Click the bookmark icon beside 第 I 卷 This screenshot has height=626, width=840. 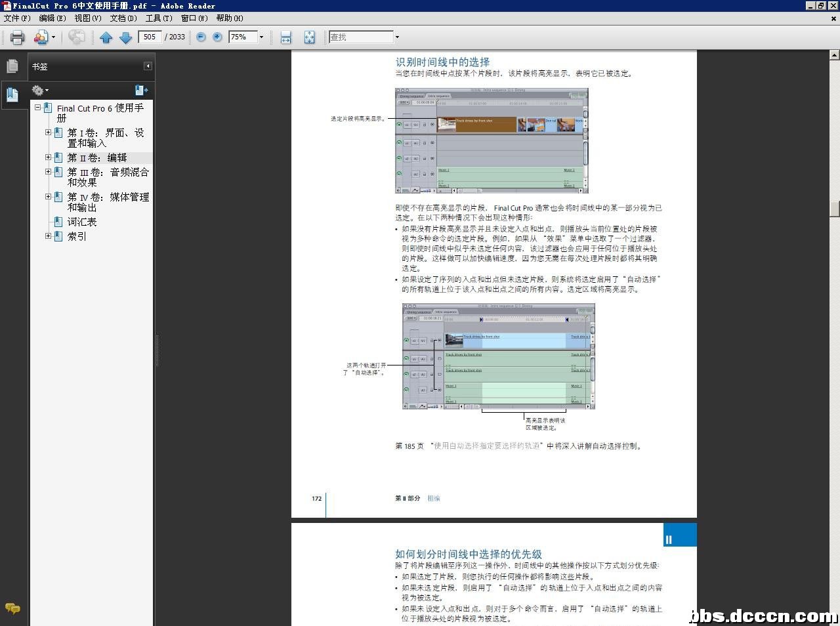[58, 133]
